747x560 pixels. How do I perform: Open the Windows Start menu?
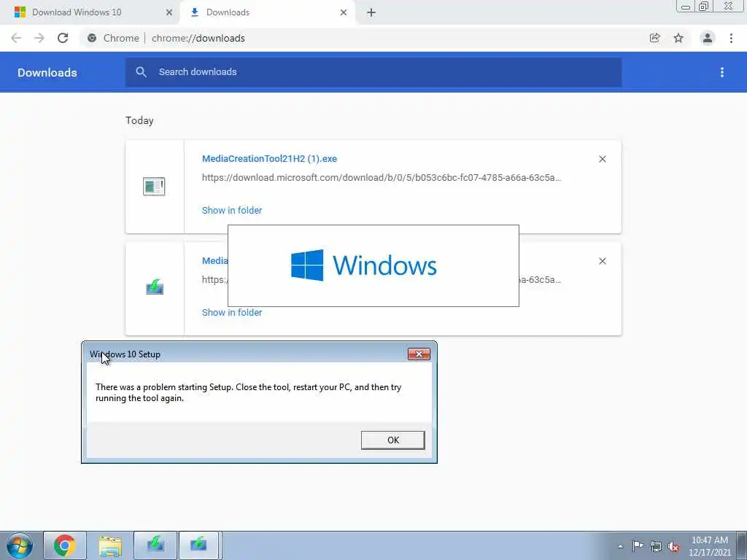coord(20,545)
